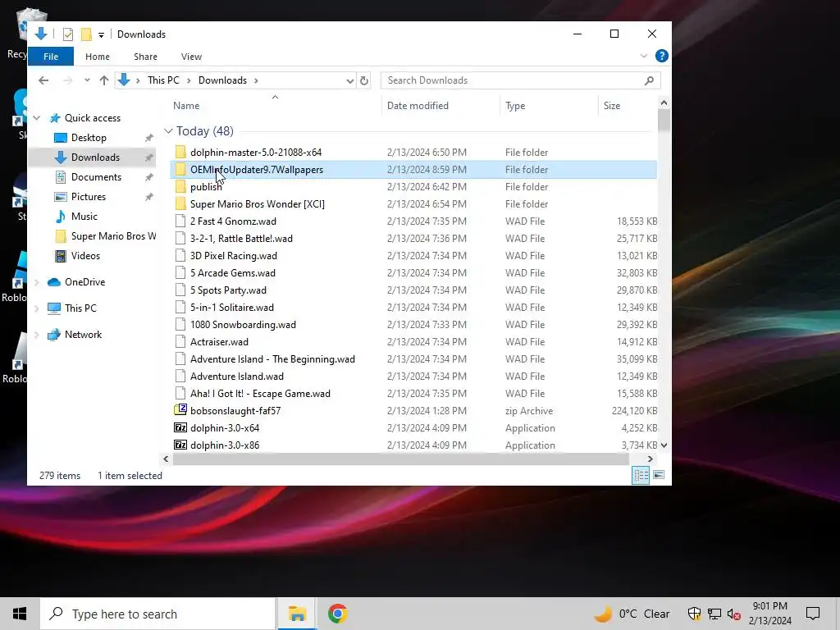Click the vertical scrollbar down arrow
Viewport: 840px width, 630px height.
pos(664,445)
